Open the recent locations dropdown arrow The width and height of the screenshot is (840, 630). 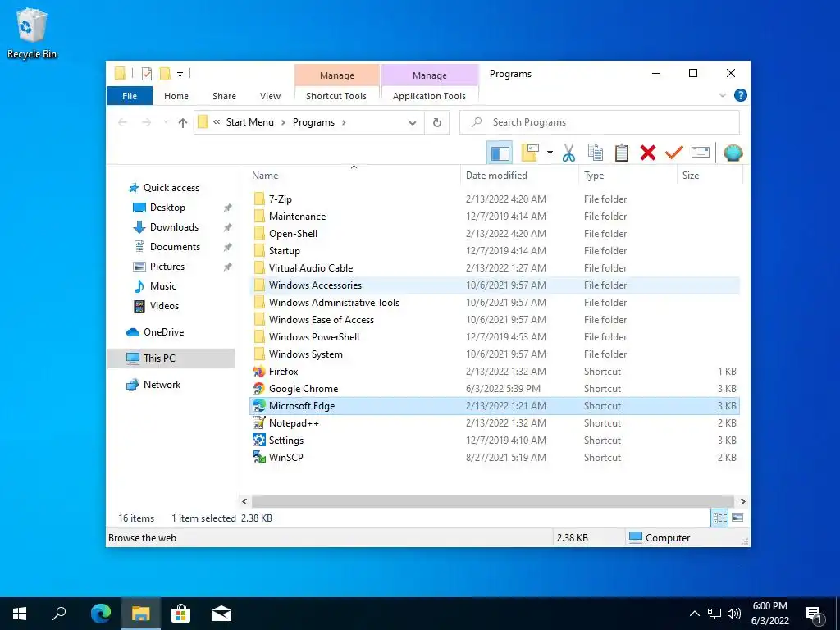point(166,123)
